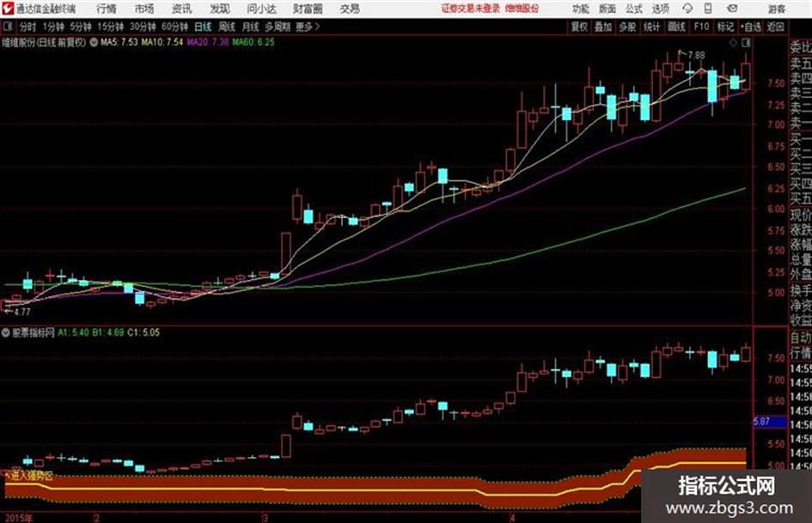The width and height of the screenshot is (812, 523).
Task: Open the F10 company info button
Action: (701, 27)
